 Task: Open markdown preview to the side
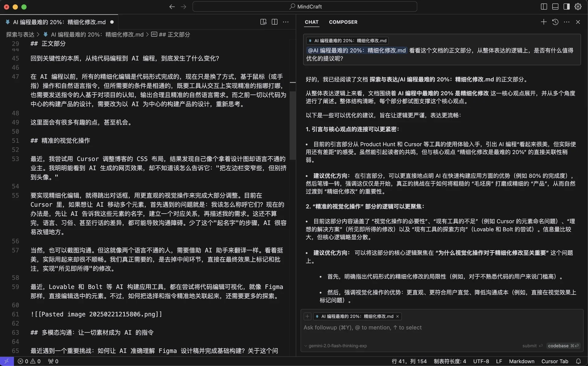[x=263, y=22]
